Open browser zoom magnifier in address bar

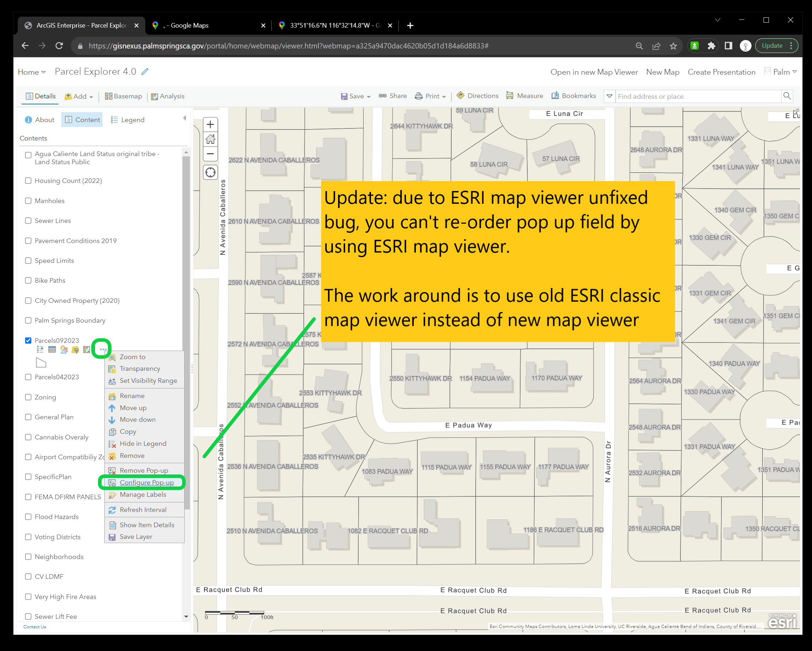[639, 46]
